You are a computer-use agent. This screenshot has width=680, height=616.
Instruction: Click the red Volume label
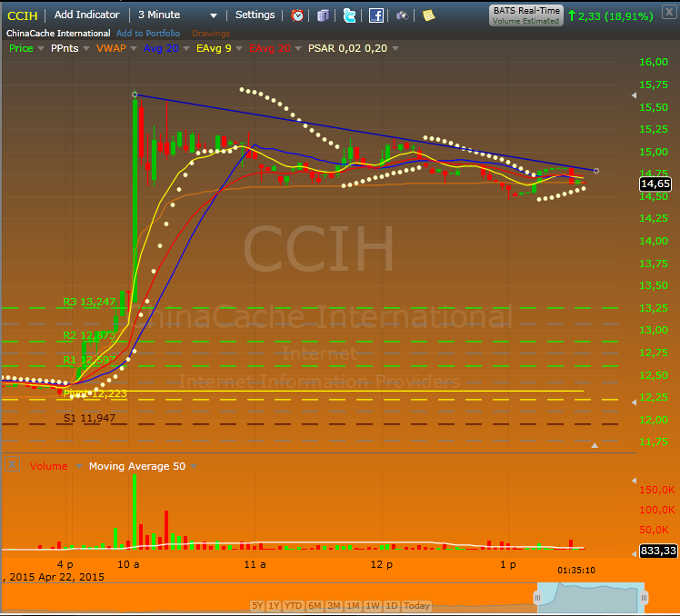coord(48,466)
